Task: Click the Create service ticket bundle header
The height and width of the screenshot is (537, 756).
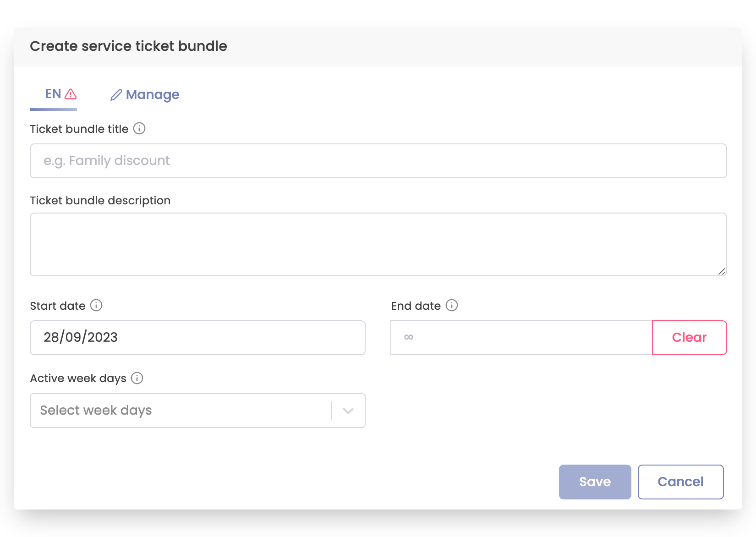Action: [x=128, y=46]
